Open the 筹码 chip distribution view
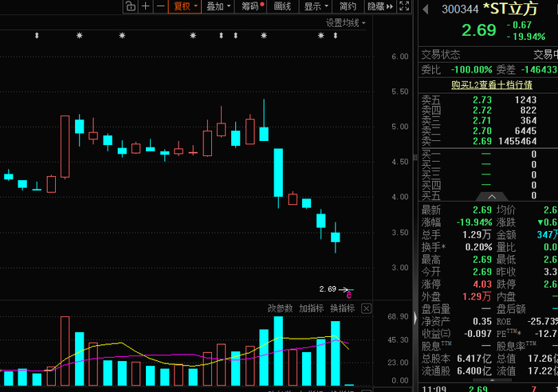Viewport: 558px width, 392px height. [x=250, y=6]
